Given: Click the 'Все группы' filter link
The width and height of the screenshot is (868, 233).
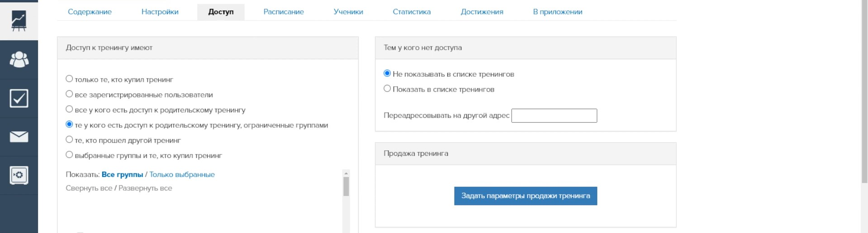Looking at the screenshot, I should 122,174.
